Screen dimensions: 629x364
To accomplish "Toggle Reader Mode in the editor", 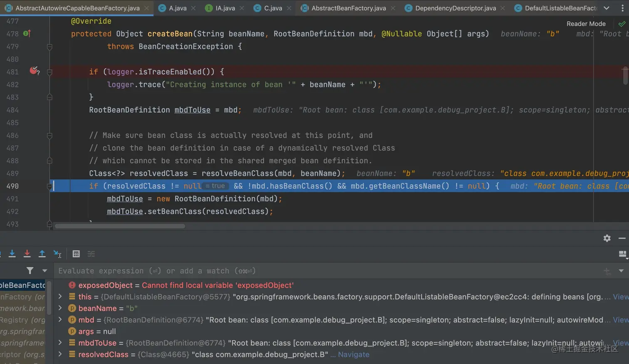I will pos(586,24).
